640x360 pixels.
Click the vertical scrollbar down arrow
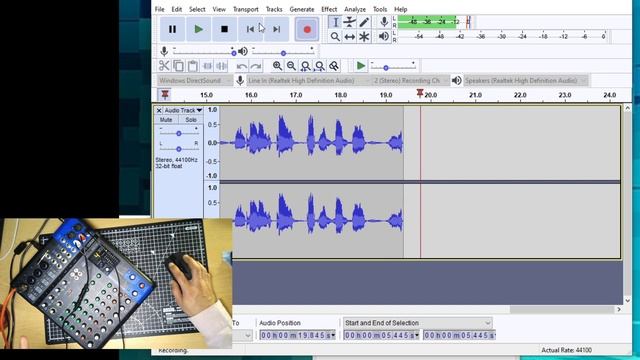[x=627, y=301]
